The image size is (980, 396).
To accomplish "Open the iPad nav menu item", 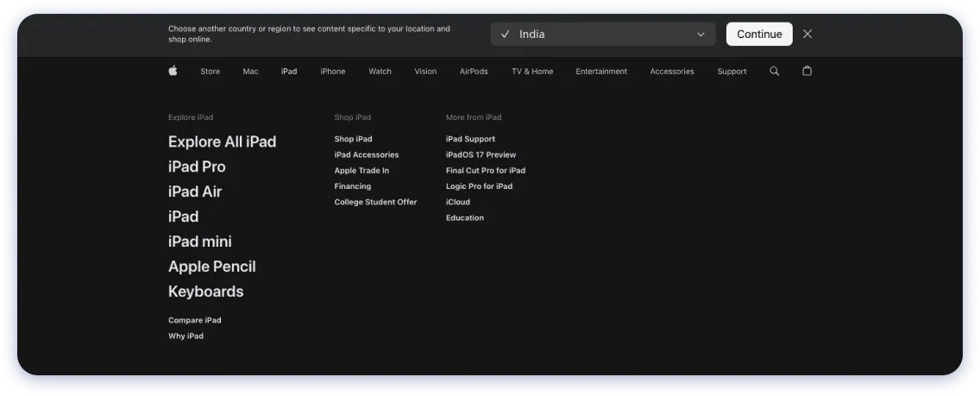I will 289,72.
